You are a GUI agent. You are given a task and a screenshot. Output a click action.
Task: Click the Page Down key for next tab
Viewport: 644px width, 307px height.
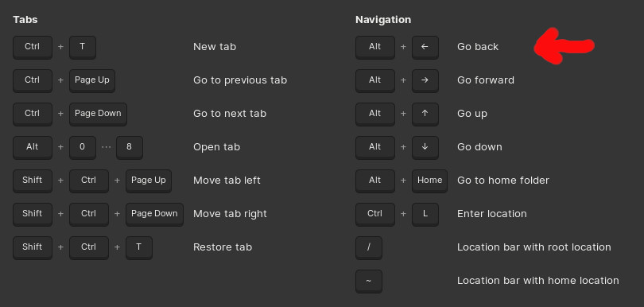coord(98,114)
